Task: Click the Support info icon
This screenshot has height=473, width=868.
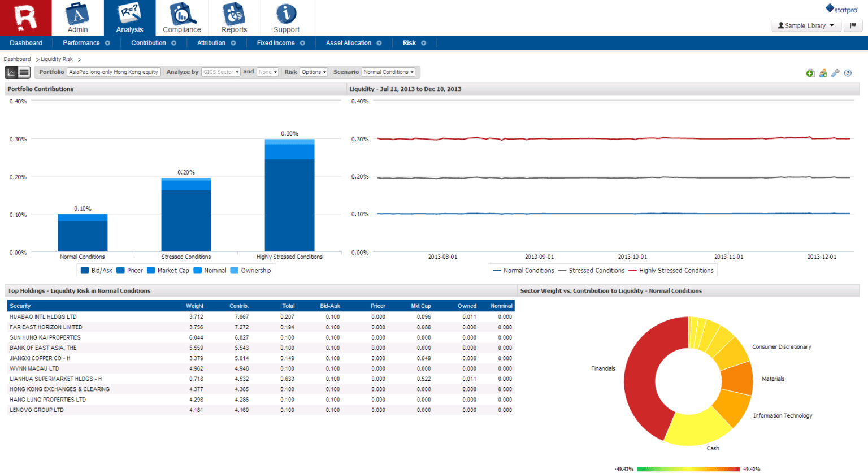Action: 286,14
